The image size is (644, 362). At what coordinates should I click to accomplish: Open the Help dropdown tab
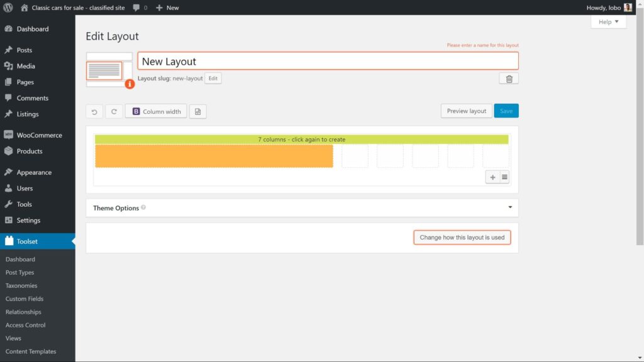coord(608,22)
